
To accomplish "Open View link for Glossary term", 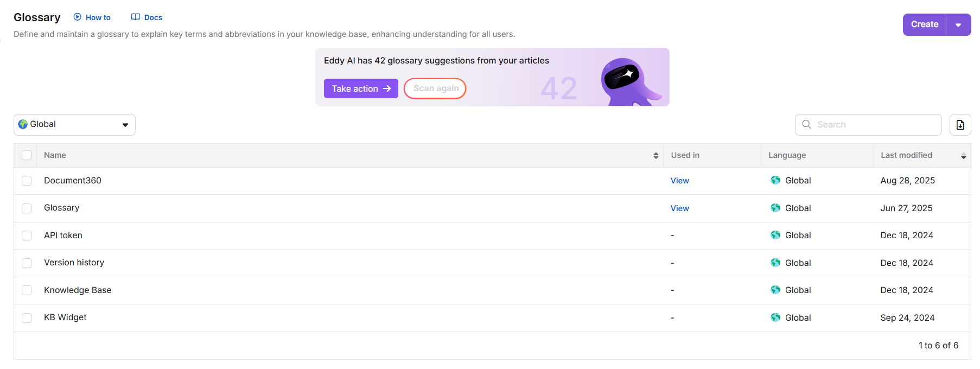I will (679, 208).
